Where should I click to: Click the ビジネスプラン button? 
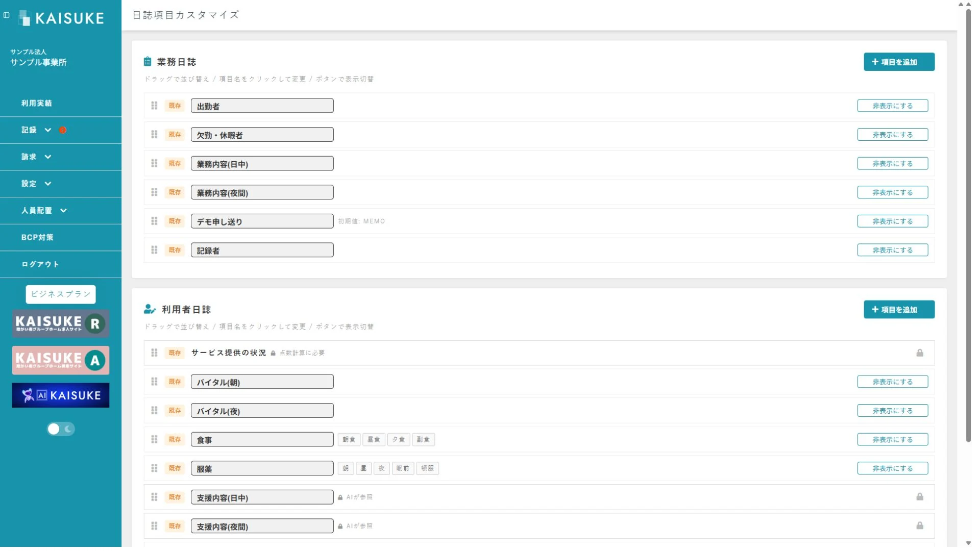[x=61, y=294]
